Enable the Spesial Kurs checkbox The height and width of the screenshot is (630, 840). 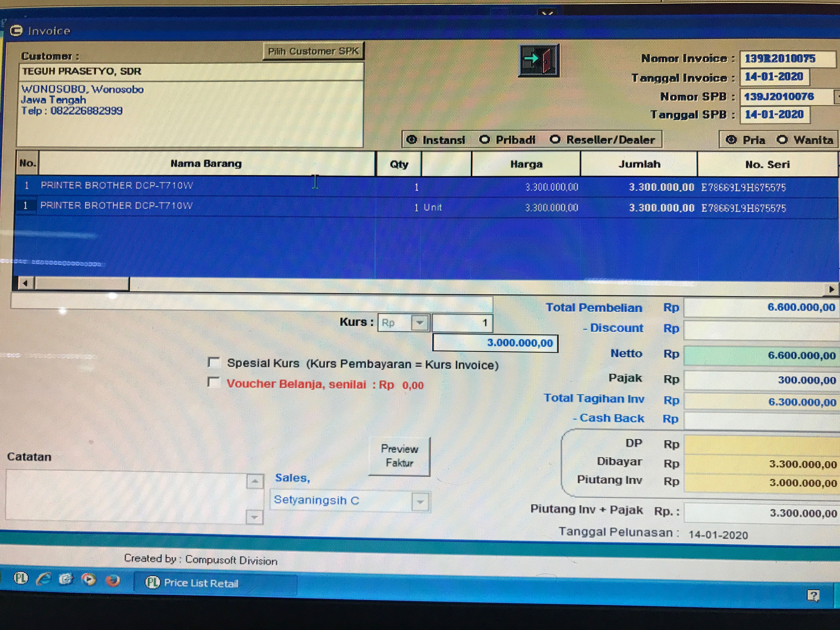coord(214,362)
